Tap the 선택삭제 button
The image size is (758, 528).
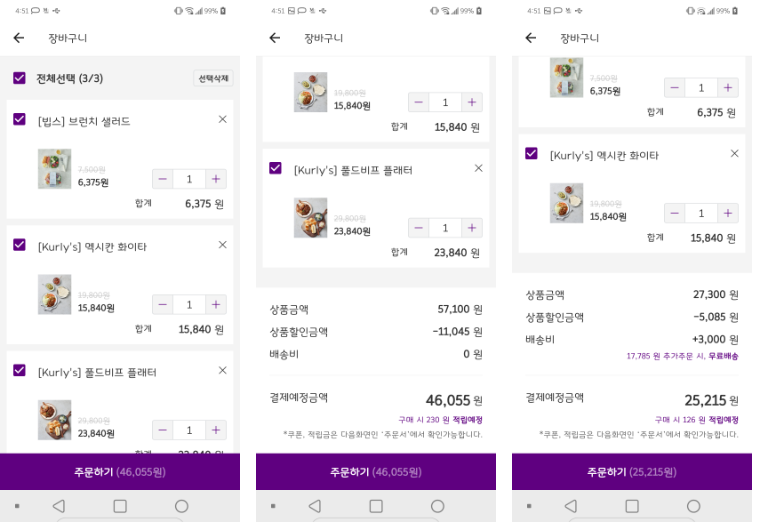point(214,78)
